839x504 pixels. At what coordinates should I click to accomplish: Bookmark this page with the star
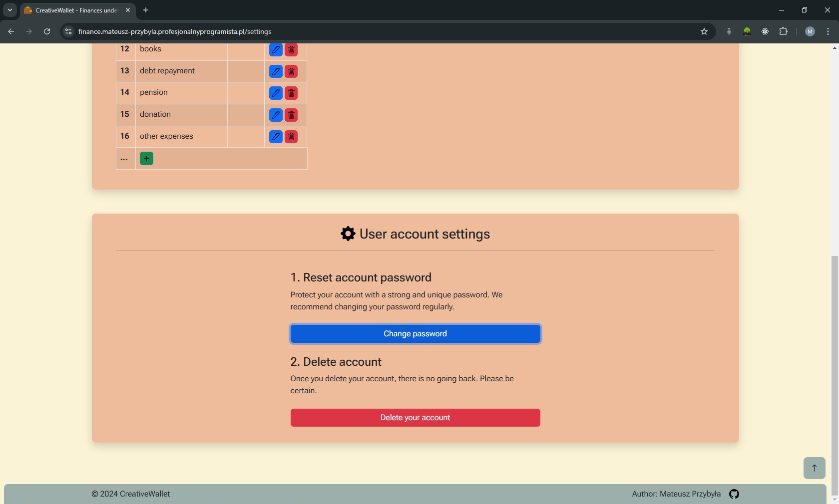(704, 31)
